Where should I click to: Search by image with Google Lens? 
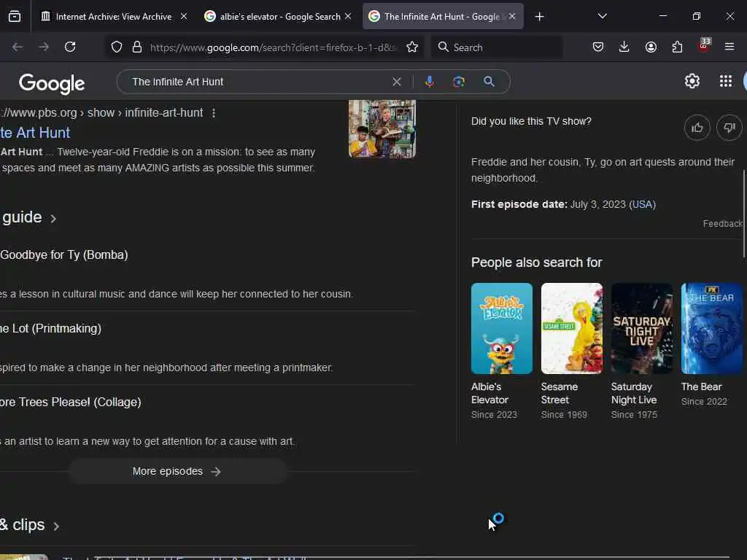pos(458,82)
